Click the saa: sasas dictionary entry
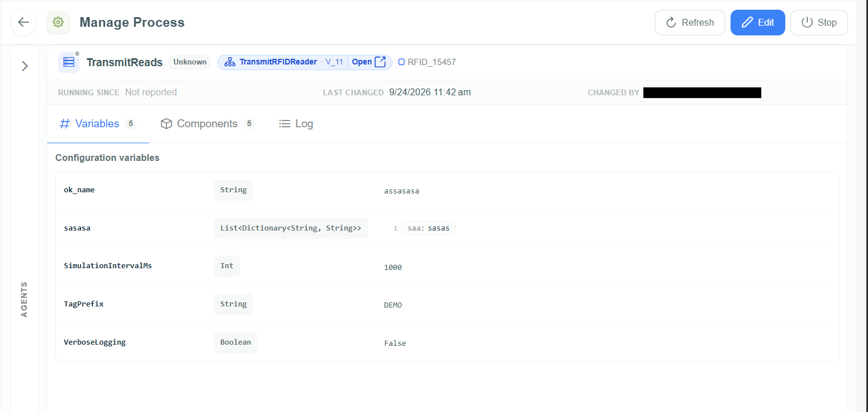The height and width of the screenshot is (412, 868). (428, 228)
